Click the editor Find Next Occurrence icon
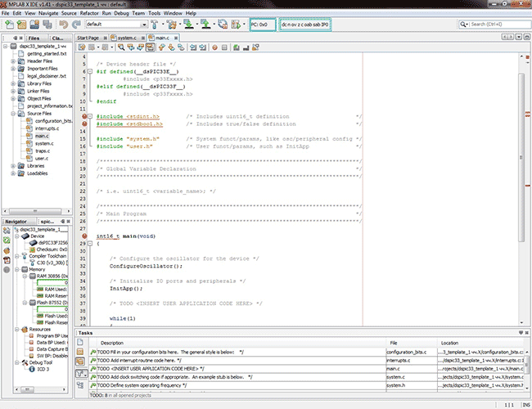 [x=140, y=47]
